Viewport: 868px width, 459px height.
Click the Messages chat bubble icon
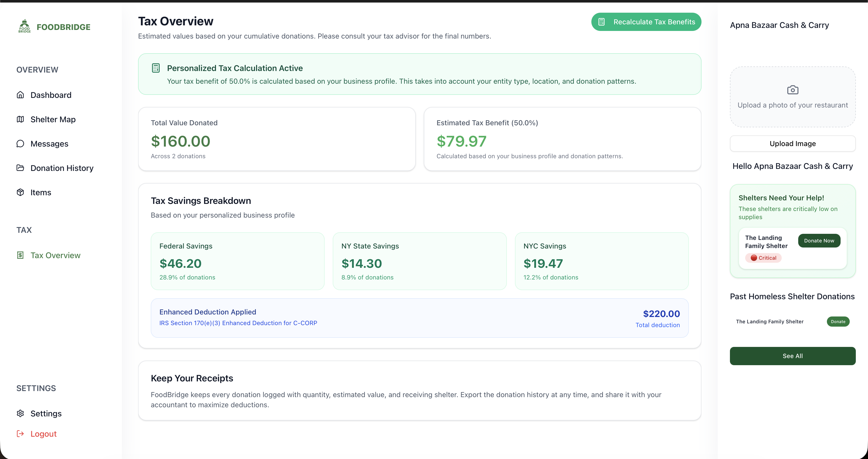pos(20,144)
